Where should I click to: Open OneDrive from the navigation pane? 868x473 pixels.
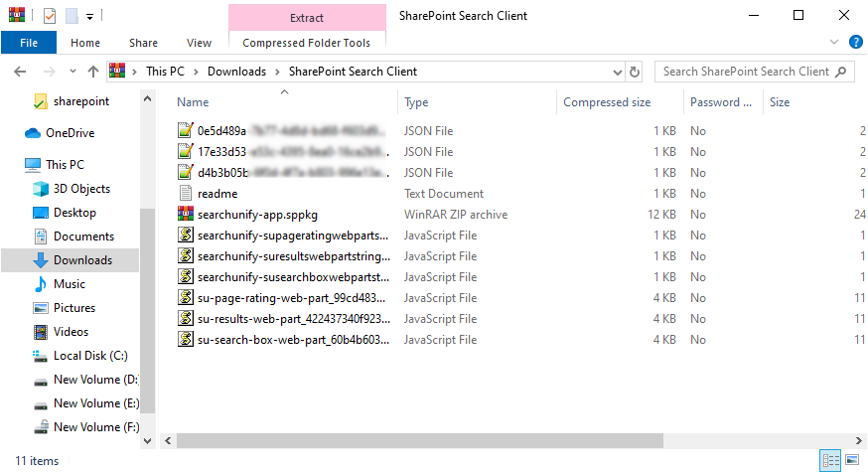point(70,133)
